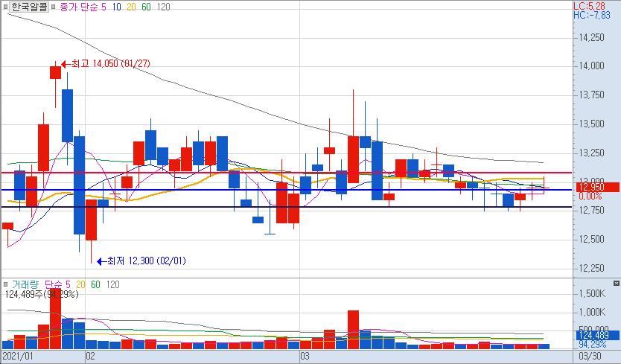This screenshot has width=621, height=364.
Task: Click the 최고 14,050 (01/27) high marker
Action: [x=106, y=63]
